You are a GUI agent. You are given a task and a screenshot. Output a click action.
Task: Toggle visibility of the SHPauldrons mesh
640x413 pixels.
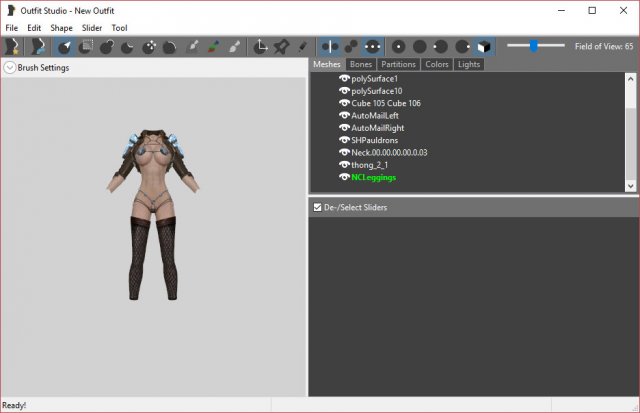tap(344, 140)
